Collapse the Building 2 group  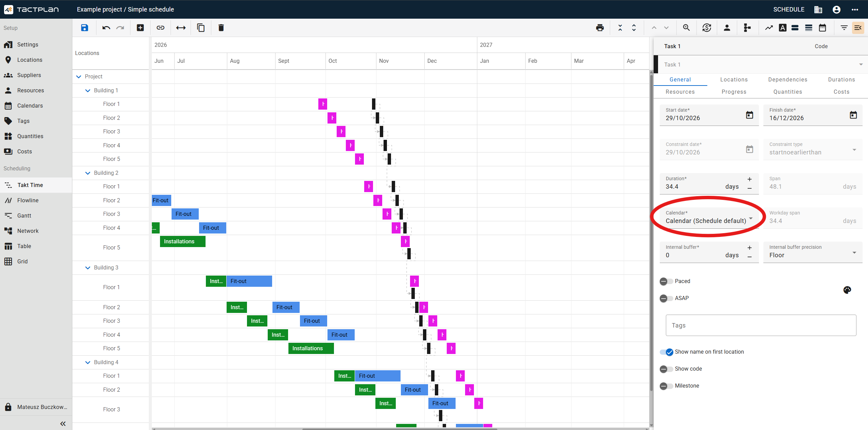click(88, 173)
